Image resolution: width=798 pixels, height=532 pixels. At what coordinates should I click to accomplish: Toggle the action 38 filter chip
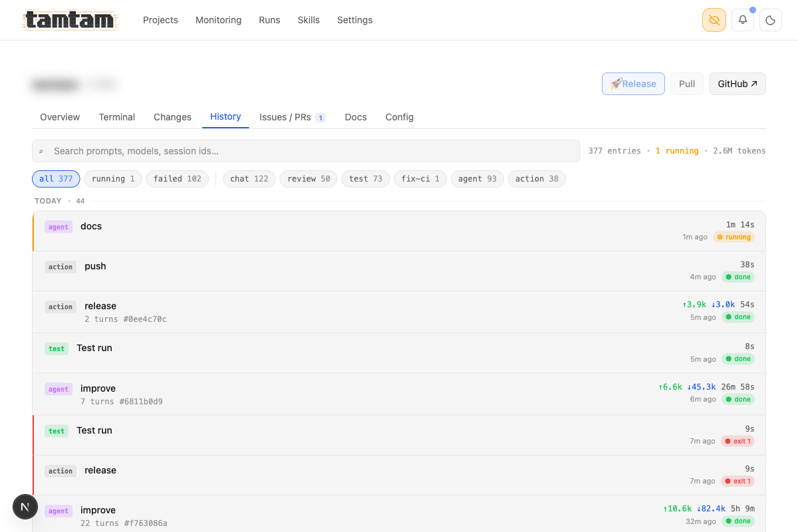pyautogui.click(x=536, y=178)
